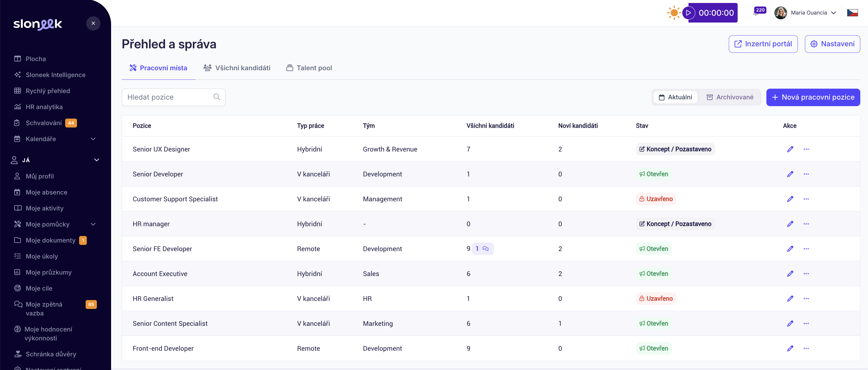
Task: Open comments badge on Senior FE Developer
Action: [x=482, y=248]
